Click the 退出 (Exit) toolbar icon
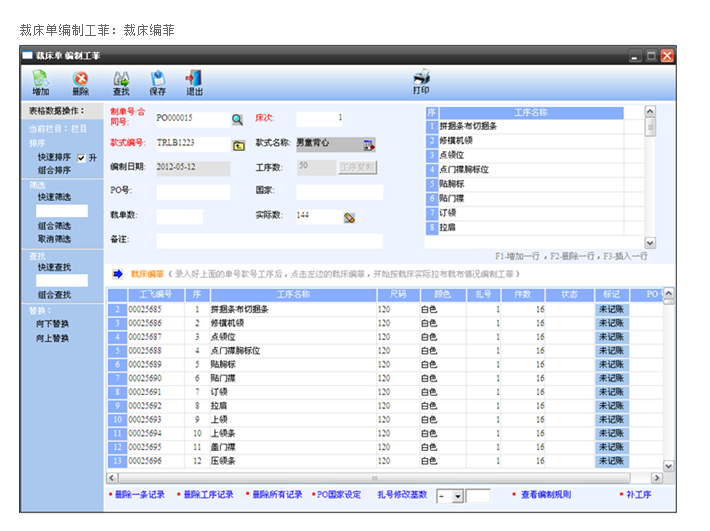The width and height of the screenshot is (710, 531). coord(194,82)
